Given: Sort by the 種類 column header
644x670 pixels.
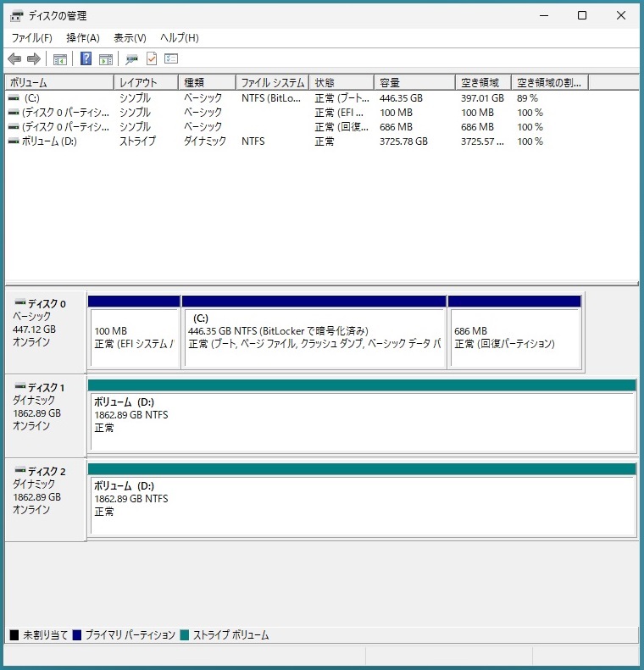Looking at the screenshot, I should 207,82.
